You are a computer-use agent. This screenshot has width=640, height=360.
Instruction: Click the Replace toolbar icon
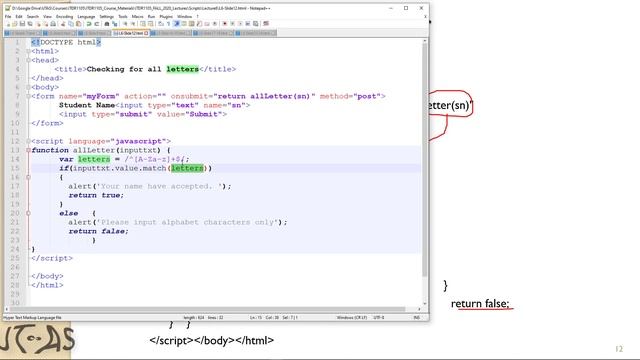tap(115, 24)
